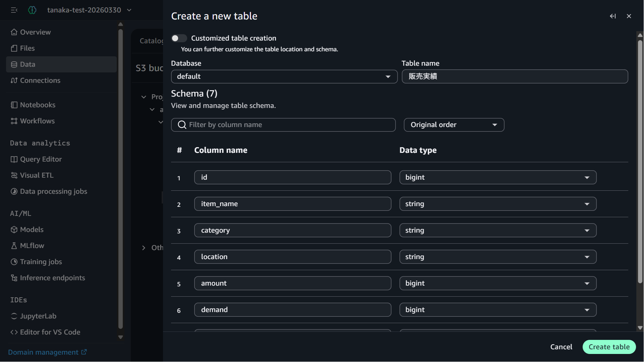The image size is (644, 362).
Task: Open the Domain management link
Action: tap(47, 352)
